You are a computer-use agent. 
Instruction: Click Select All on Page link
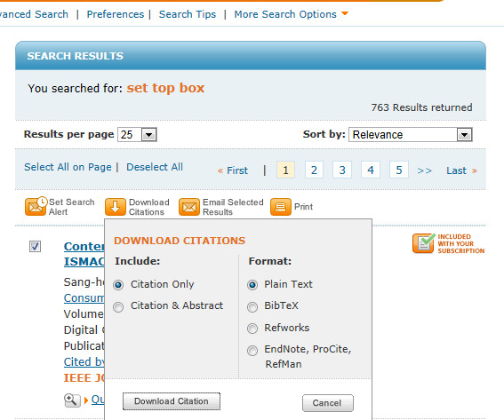(68, 167)
